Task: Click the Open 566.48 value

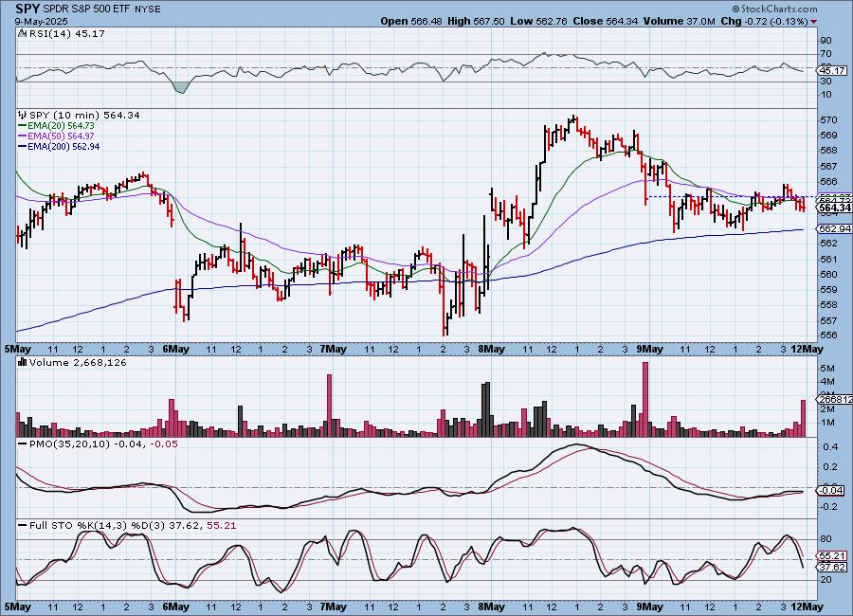Action: 411,21
